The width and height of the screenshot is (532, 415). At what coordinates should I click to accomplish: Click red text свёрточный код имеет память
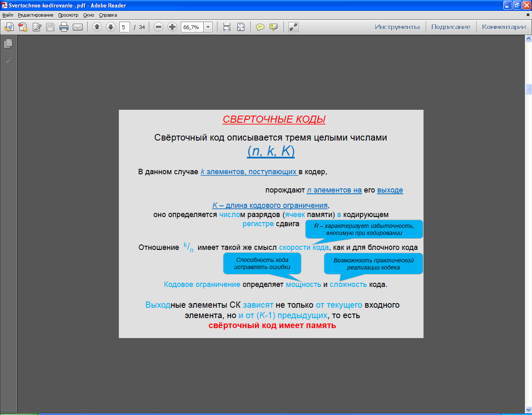point(272,326)
